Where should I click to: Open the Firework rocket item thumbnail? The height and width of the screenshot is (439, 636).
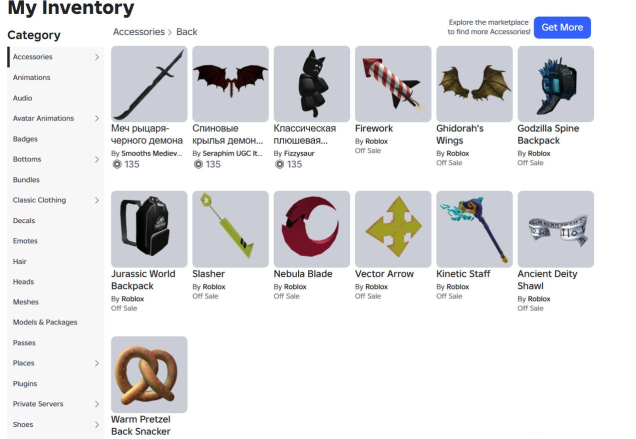point(393,84)
